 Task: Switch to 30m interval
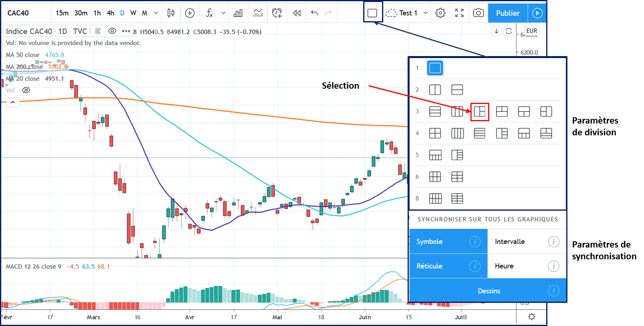(x=81, y=13)
